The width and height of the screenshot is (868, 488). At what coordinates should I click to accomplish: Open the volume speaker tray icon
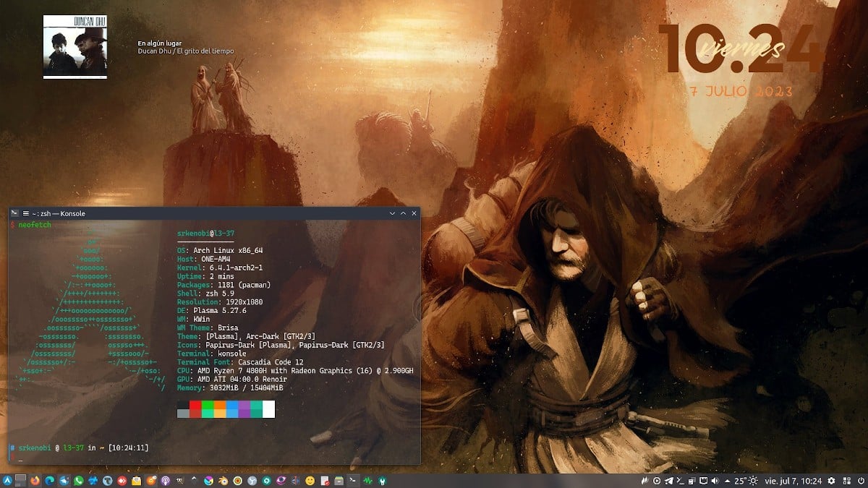click(715, 481)
